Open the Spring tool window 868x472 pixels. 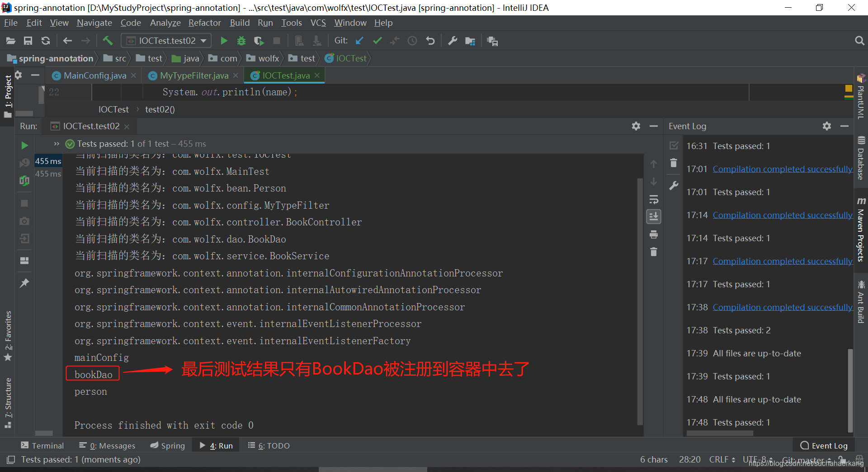coord(167,445)
